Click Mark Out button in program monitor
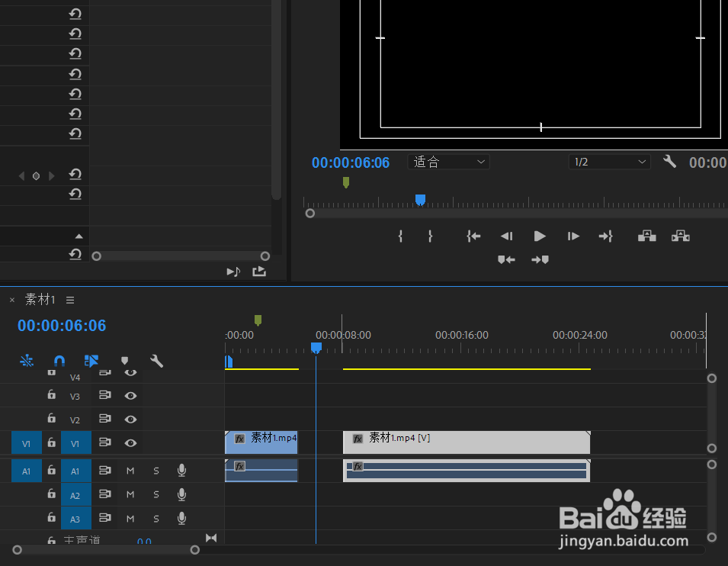The height and width of the screenshot is (566, 728). click(431, 236)
